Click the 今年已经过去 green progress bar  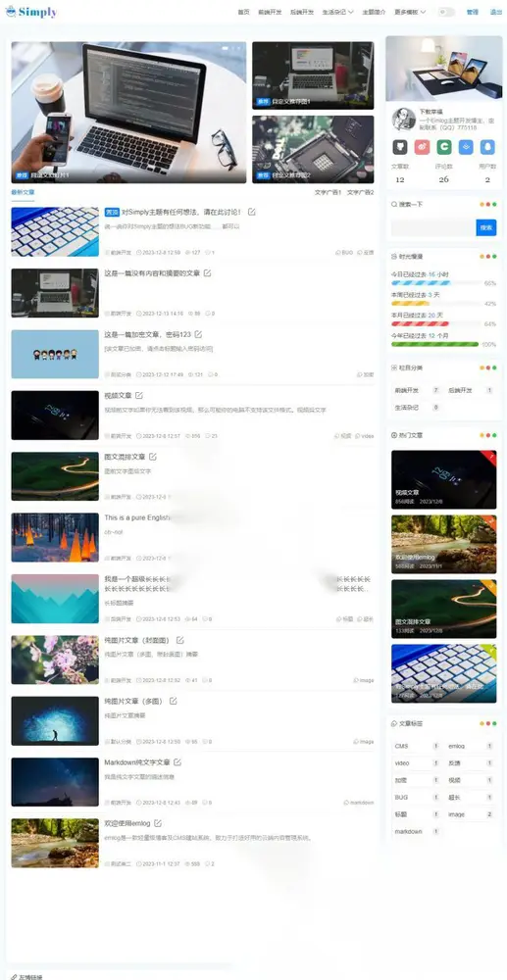tap(434, 344)
